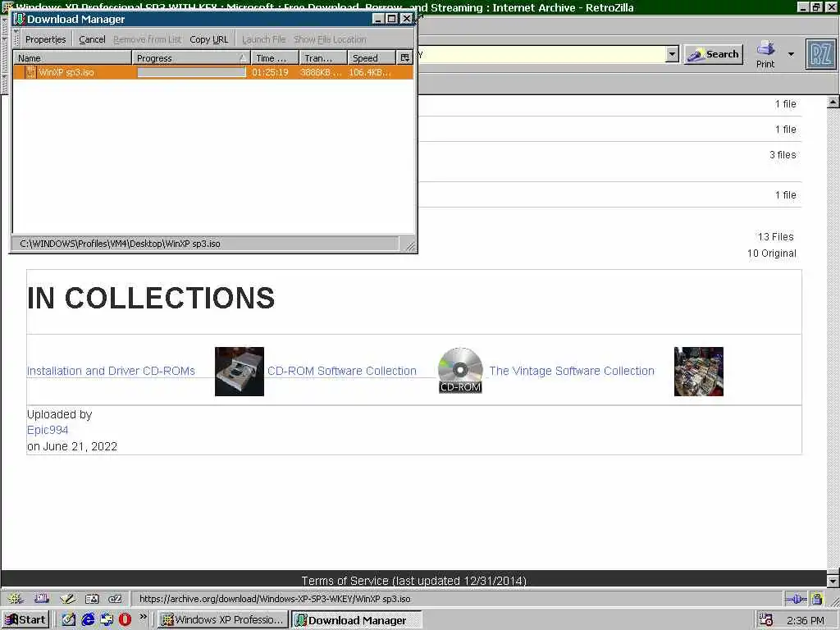Click Show File Location toolbar item
The width and height of the screenshot is (840, 630).
click(330, 39)
